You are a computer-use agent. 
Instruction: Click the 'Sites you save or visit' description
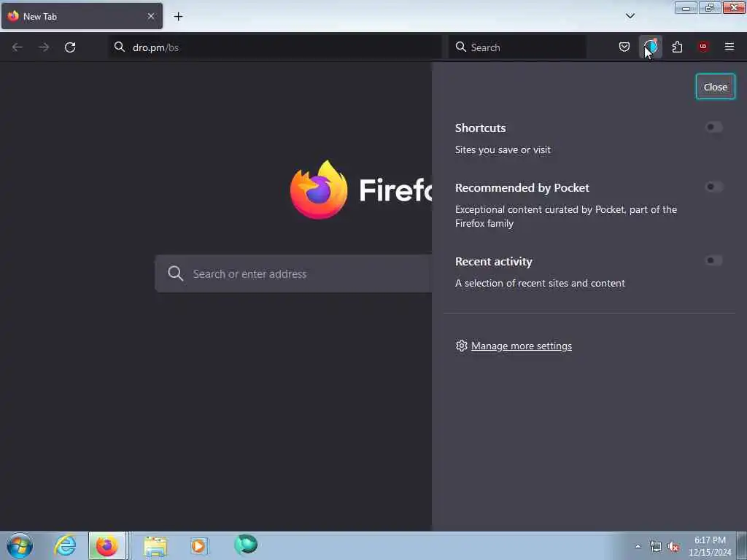click(x=503, y=149)
